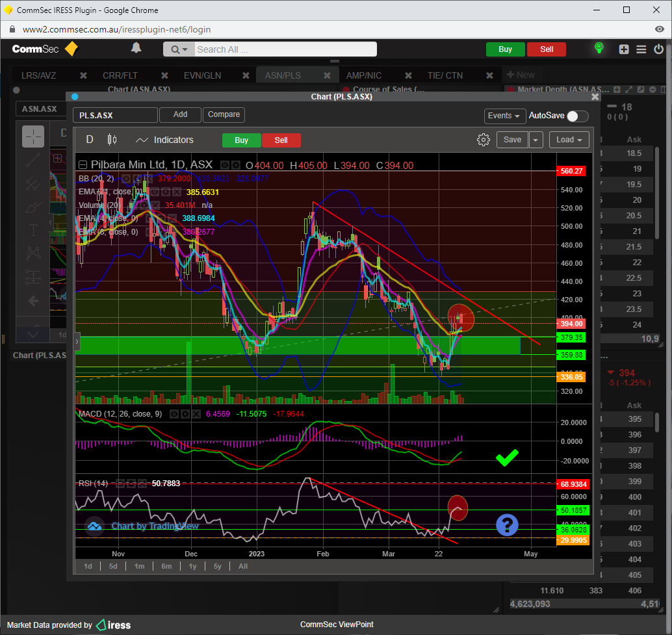Screen dimensions: 672x635
Task: Toggle the AutoSave switch
Action: [x=577, y=116]
